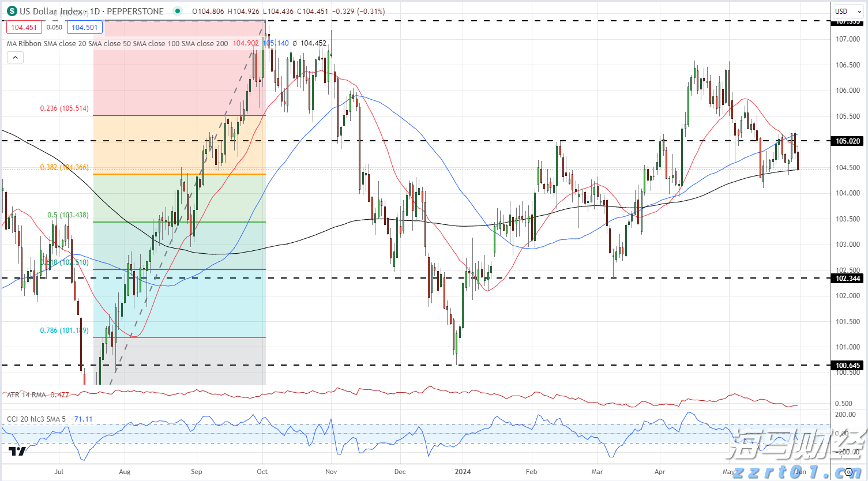868x481 pixels.
Task: Click the blue buy price 104.501 button
Action: pyautogui.click(x=85, y=27)
